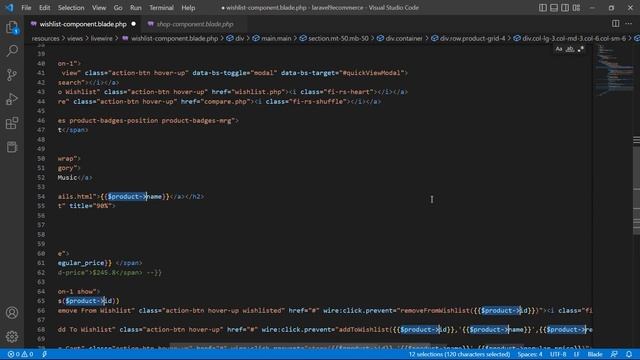This screenshot has width=640, height=360.
Task: Toggle Match Whole Word in find widget
Action: click(x=570, y=49)
